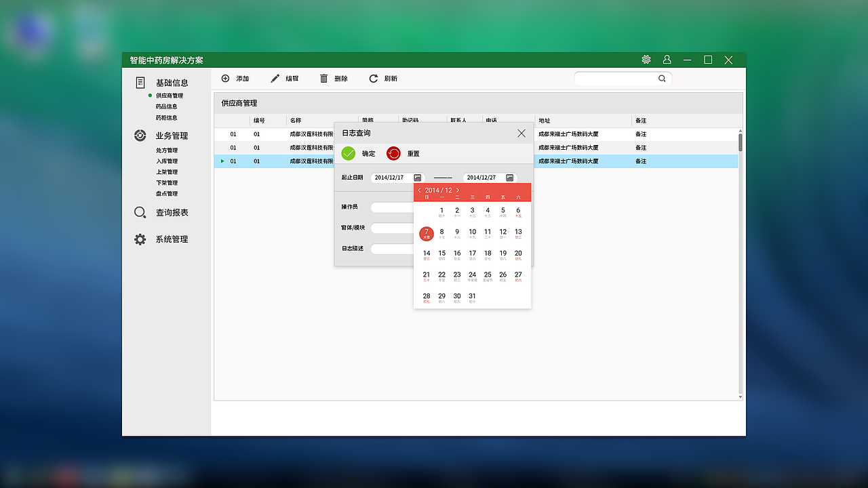Select day 13 in calendar

518,234
